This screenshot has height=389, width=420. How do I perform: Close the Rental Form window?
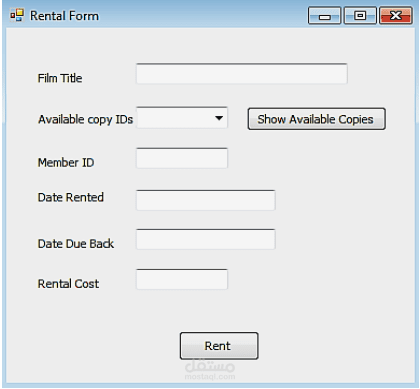(396, 15)
